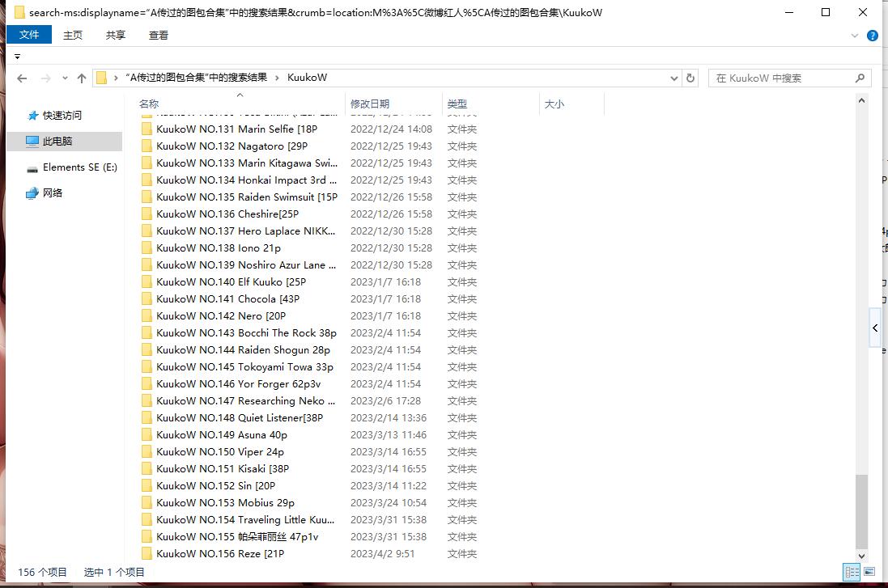
Task: Expand the breadcrumb arrow before search results
Action: click(x=116, y=78)
